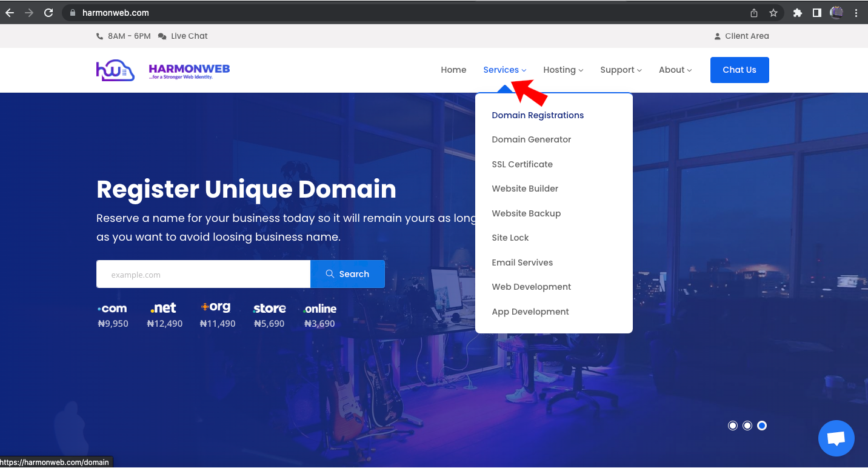Click the example.com domain search field
Screen dimensions: 868x468
203,273
